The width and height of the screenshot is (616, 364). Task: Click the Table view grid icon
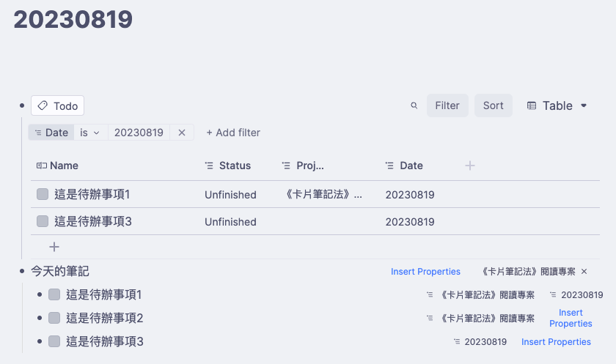532,105
